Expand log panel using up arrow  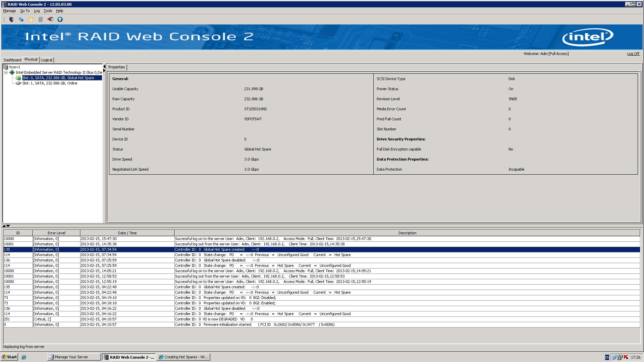(4, 226)
